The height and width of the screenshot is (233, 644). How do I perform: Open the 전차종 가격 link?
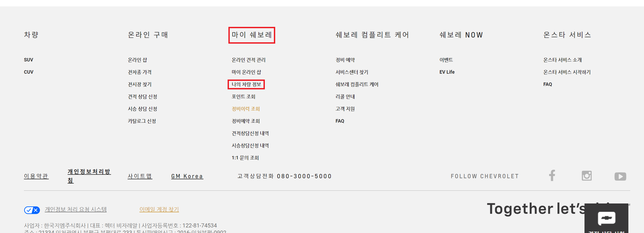140,72
